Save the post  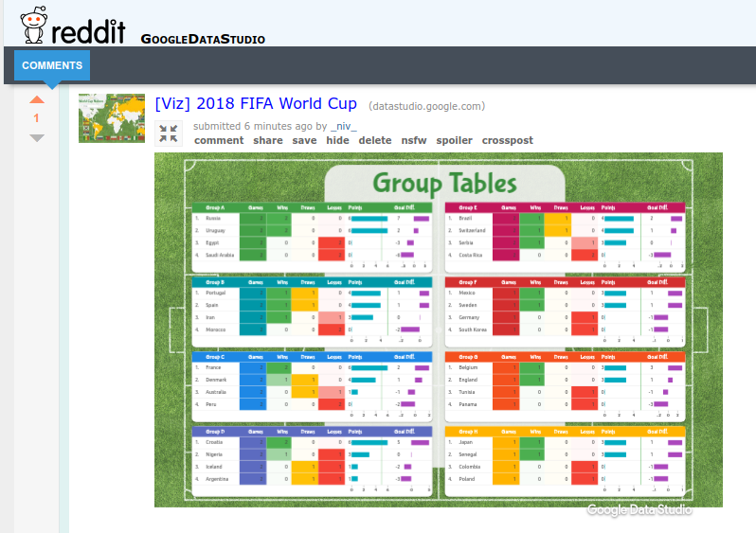304,140
